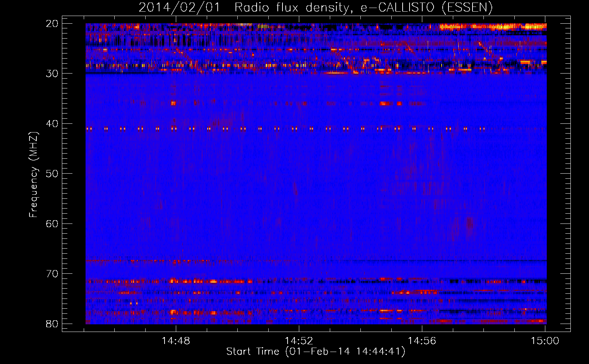Click the 14:48 time tick label

pos(176,341)
